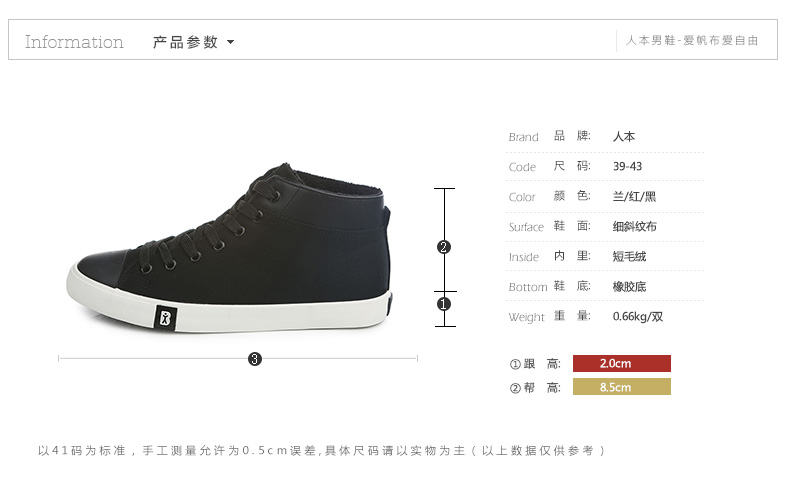Click the Surface material 细斜纹布 value
The width and height of the screenshot is (790, 484).
(634, 227)
